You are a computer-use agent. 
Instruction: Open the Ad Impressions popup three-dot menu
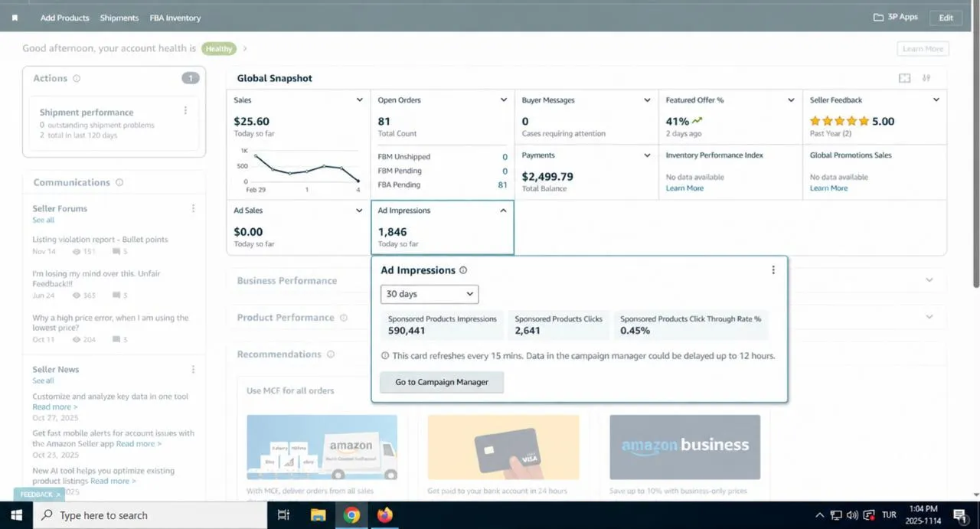773,270
